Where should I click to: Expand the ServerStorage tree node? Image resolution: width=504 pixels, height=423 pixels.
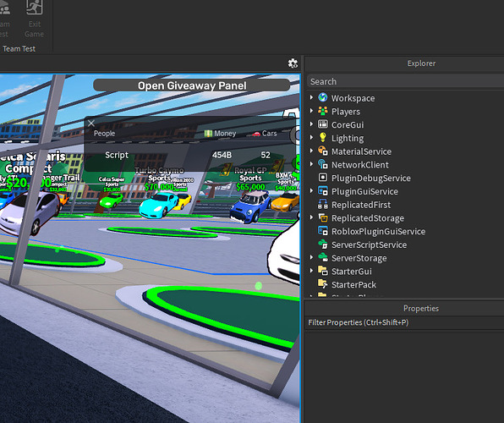pos(311,257)
